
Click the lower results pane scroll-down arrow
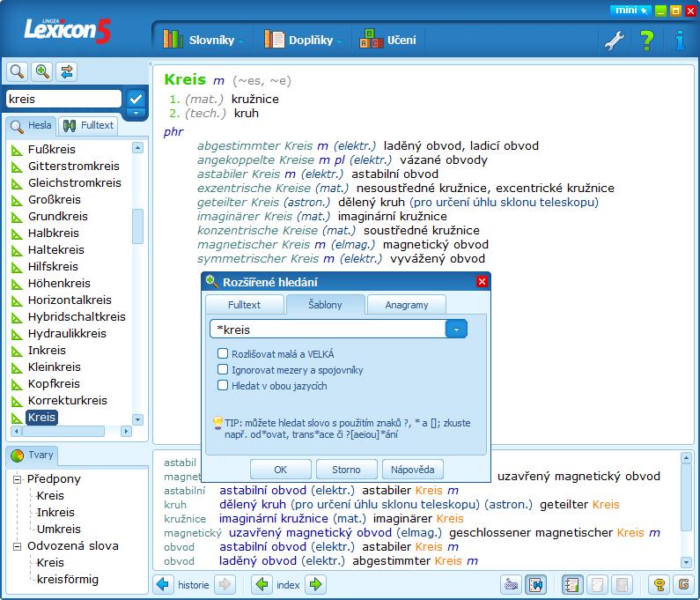(x=686, y=562)
